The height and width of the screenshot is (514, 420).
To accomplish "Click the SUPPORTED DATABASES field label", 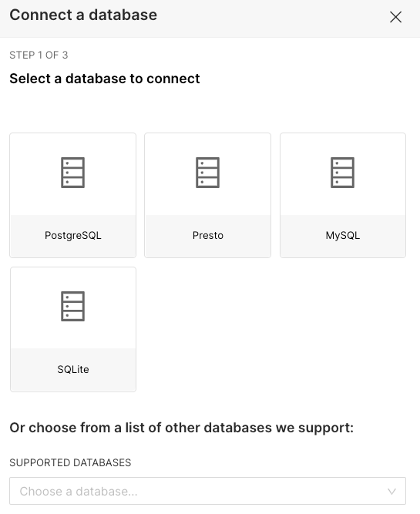I will (x=70, y=462).
